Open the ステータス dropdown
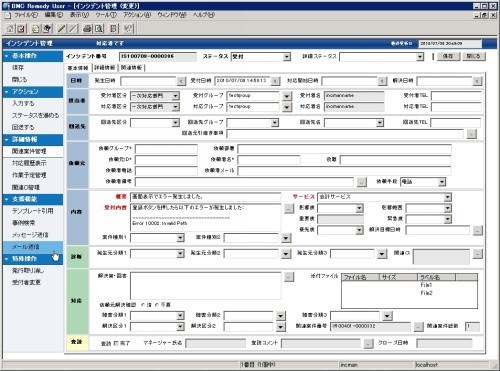Viewport: 500px width, 371px height. (x=287, y=57)
